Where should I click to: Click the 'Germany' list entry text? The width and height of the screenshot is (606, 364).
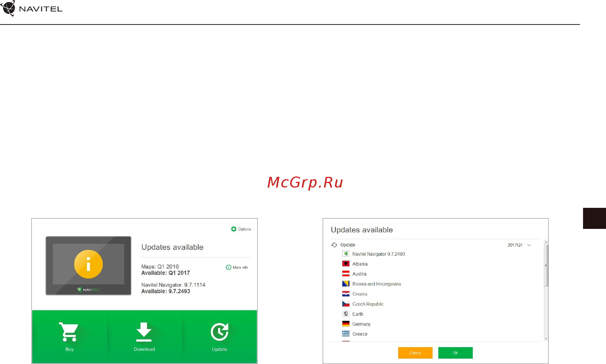coord(361,324)
